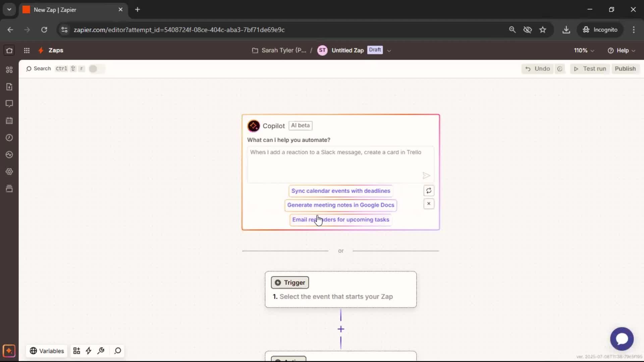Screen dimensions: 644x362
Task: Focus the Copilot prompt text box
Action: (340, 165)
